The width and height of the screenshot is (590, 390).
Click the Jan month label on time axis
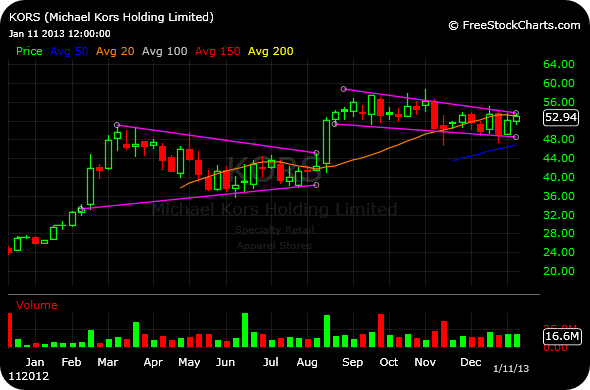35,362
